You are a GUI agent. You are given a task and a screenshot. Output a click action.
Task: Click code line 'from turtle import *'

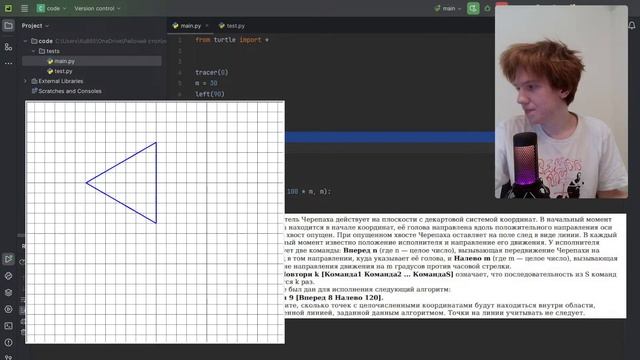[232, 40]
